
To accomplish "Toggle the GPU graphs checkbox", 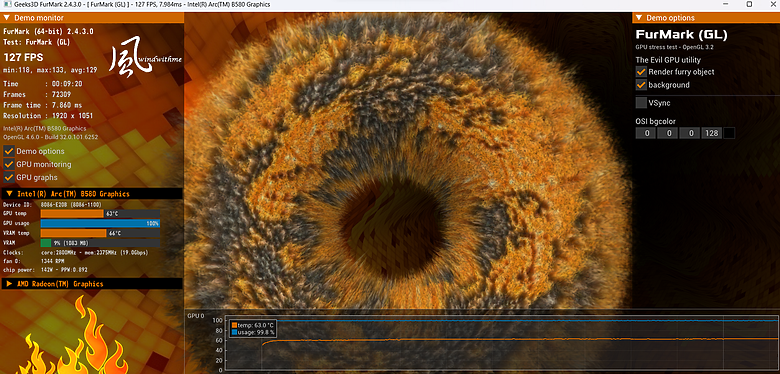I will coord(8,177).
